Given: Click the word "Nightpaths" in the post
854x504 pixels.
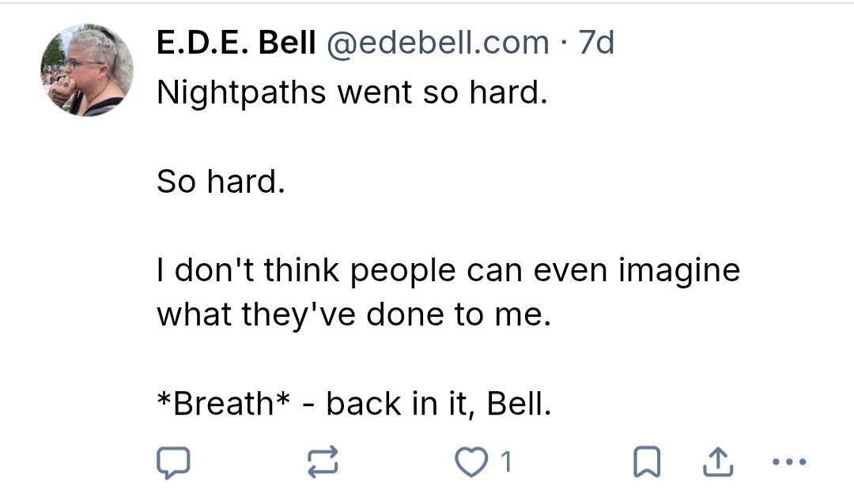Looking at the screenshot, I should [241, 92].
